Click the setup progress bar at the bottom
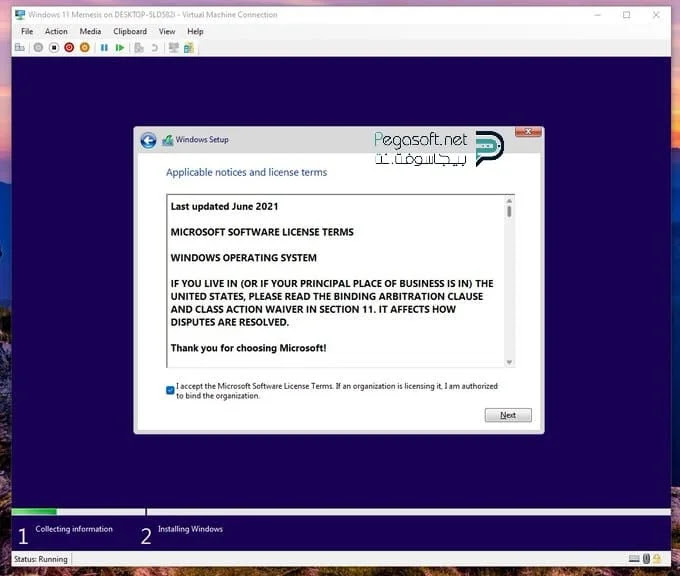The width and height of the screenshot is (680, 576). click(341, 512)
